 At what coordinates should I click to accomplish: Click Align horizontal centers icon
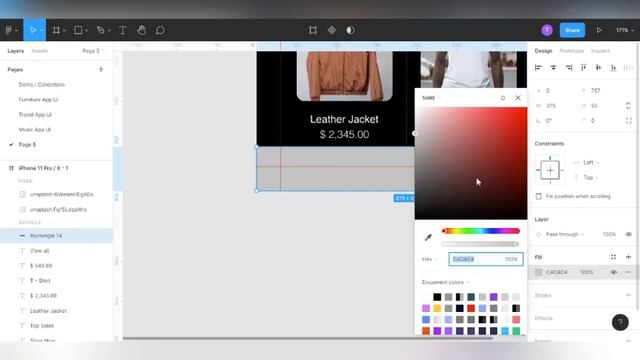(x=553, y=68)
